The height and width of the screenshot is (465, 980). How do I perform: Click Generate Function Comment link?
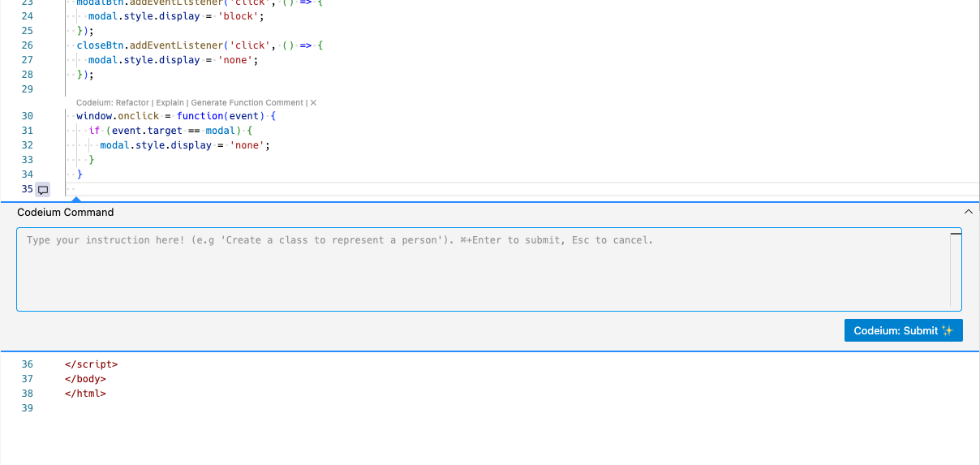[247, 103]
